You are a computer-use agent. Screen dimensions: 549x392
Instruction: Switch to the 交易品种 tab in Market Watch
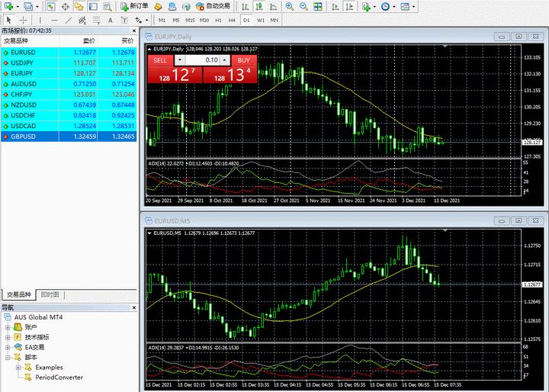pyautogui.click(x=19, y=294)
